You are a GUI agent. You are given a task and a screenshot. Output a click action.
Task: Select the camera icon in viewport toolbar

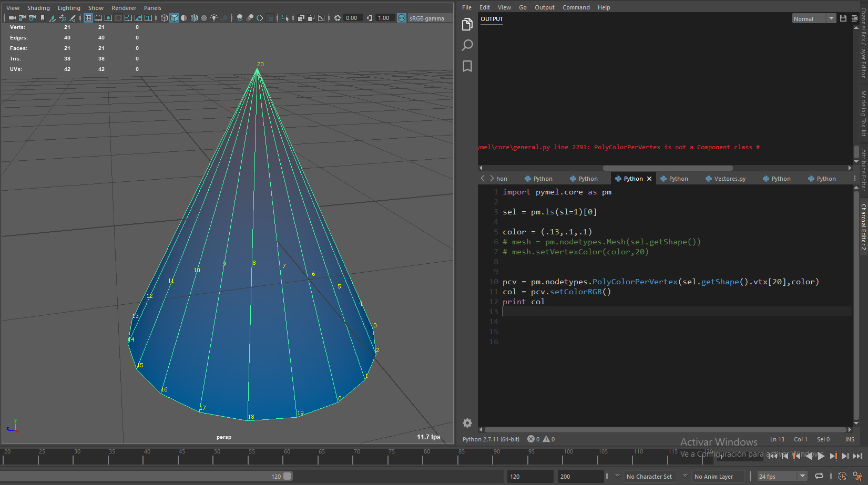point(12,18)
